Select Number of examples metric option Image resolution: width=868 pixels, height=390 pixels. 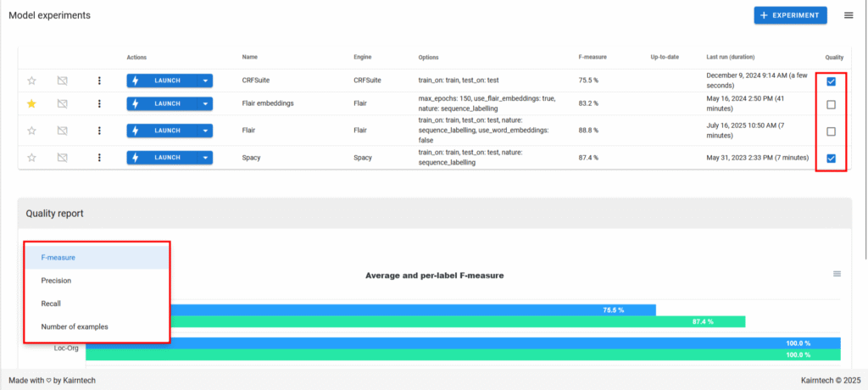(x=75, y=326)
